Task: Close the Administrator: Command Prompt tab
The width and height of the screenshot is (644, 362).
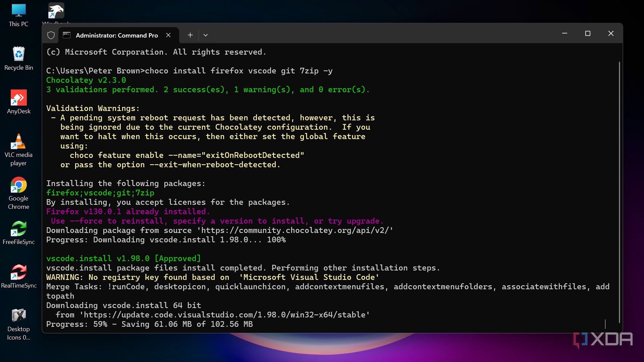Action: (x=168, y=35)
